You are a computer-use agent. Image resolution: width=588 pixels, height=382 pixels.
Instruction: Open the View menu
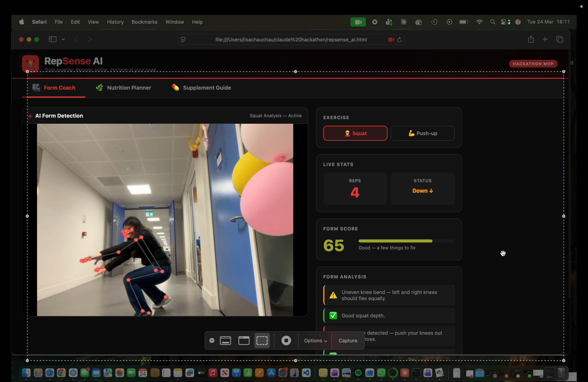point(93,22)
